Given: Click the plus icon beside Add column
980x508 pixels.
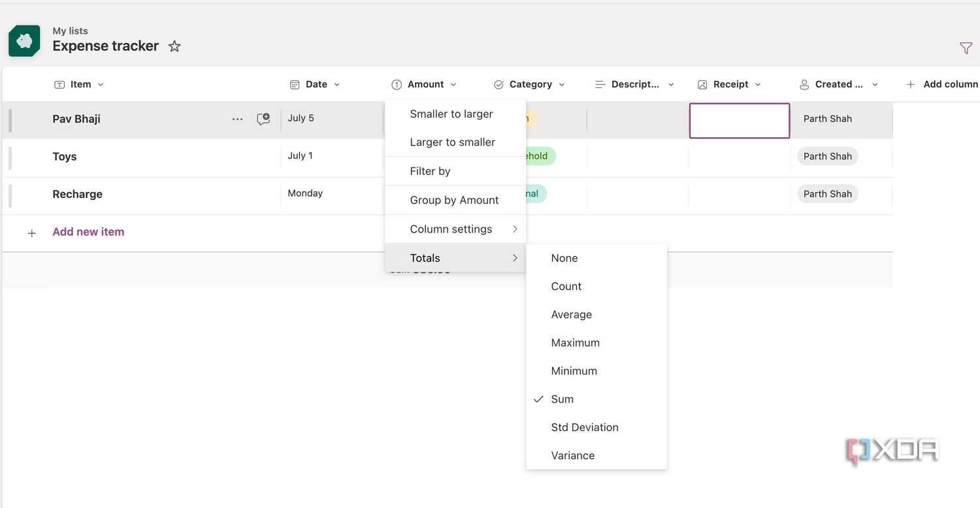Looking at the screenshot, I should pos(911,84).
